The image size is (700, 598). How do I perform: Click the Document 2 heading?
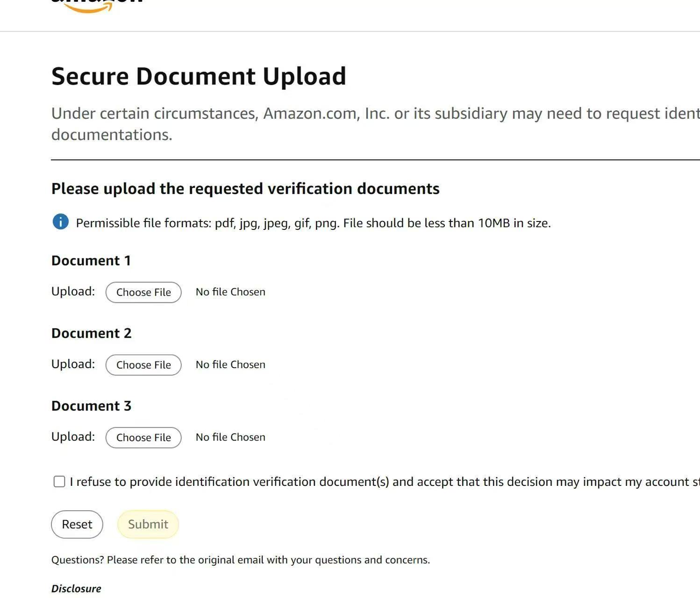pyautogui.click(x=92, y=334)
